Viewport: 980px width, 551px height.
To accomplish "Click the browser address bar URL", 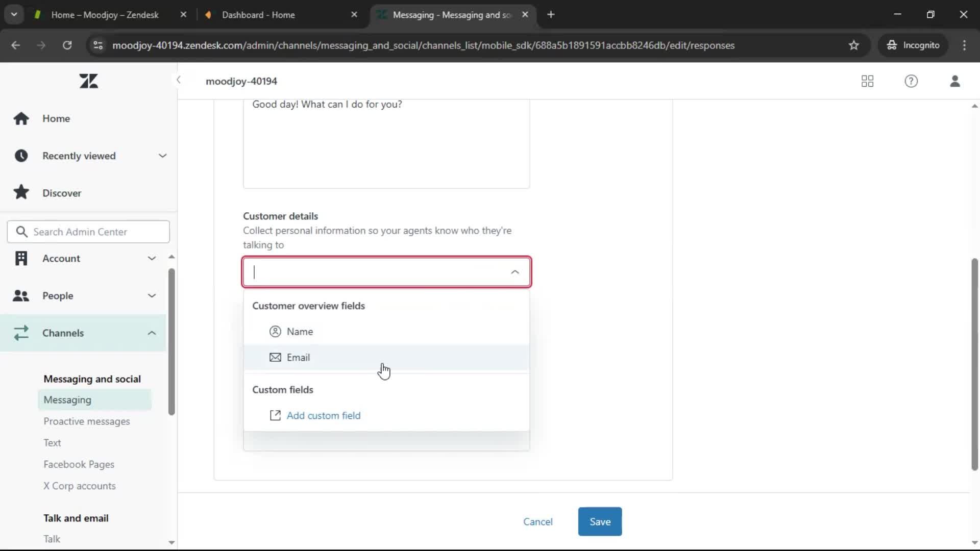I will (424, 45).
